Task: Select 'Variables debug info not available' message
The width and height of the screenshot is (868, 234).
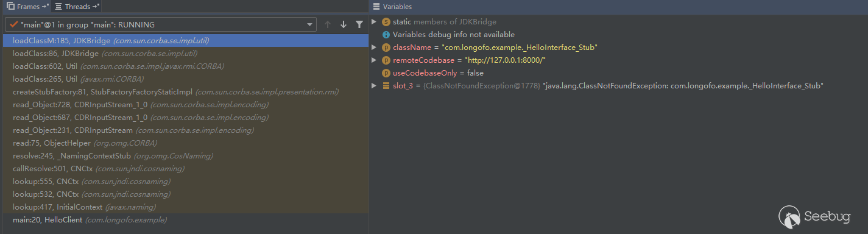Action: tap(454, 35)
